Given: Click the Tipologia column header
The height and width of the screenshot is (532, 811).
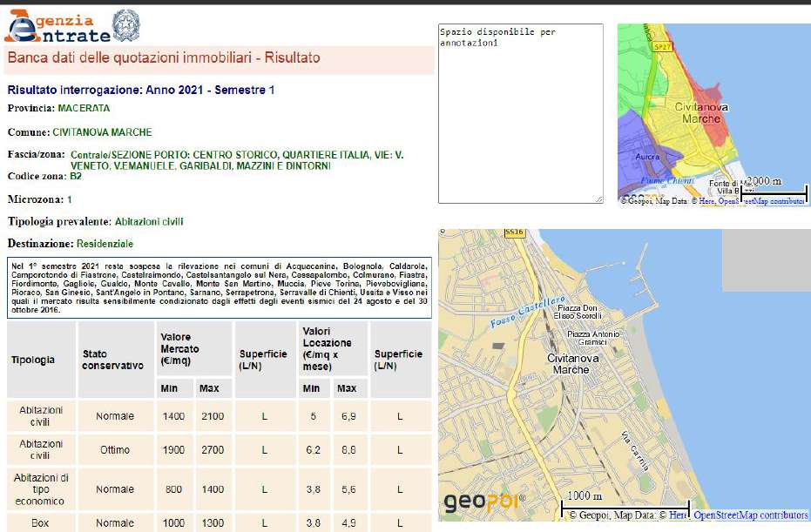Looking at the screenshot, I should [33, 360].
